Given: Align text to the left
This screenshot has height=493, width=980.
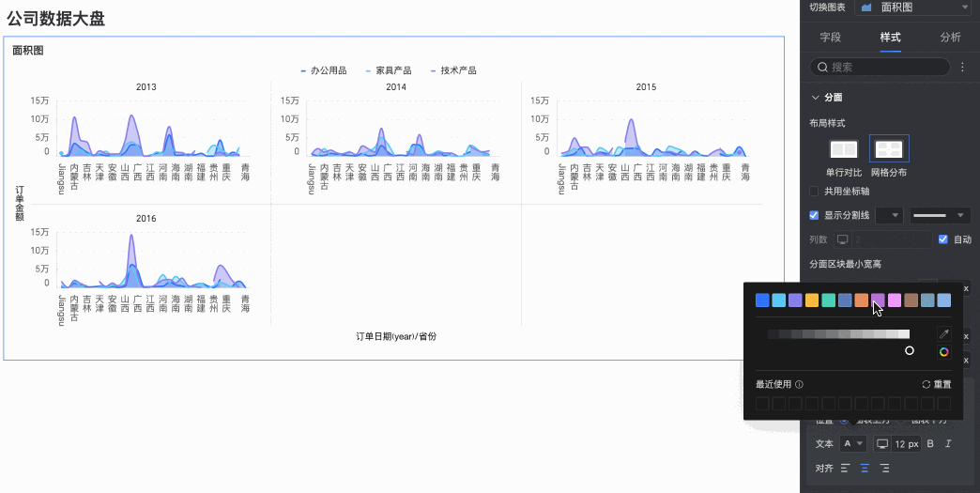Looking at the screenshot, I should click(x=845, y=468).
